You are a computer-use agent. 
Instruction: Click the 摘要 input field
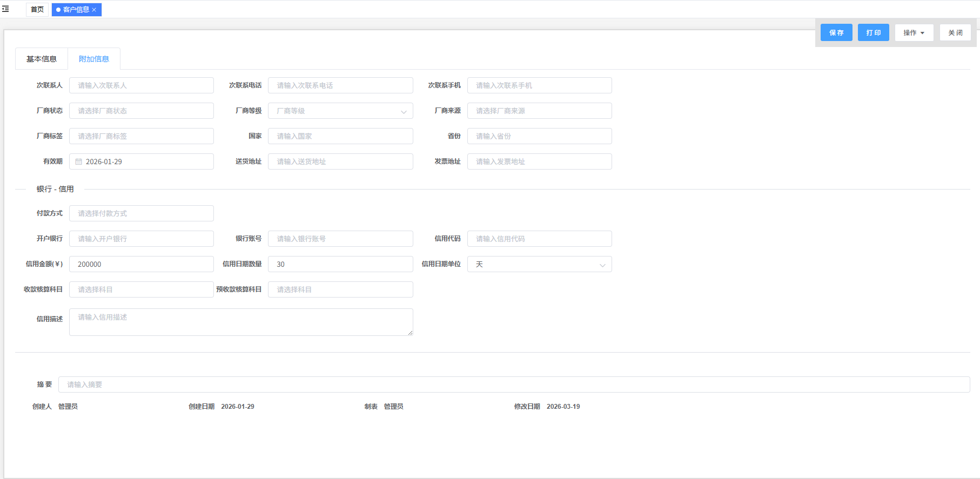click(x=514, y=384)
